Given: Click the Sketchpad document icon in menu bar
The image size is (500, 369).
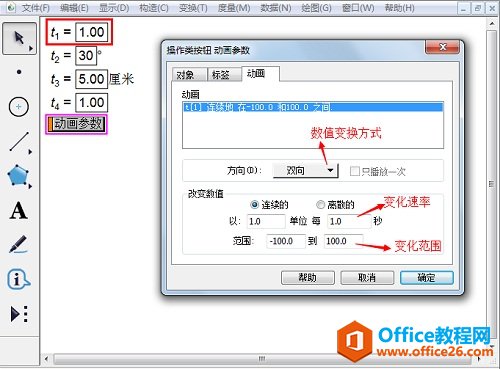Looking at the screenshot, I should pyautogui.click(x=11, y=7).
